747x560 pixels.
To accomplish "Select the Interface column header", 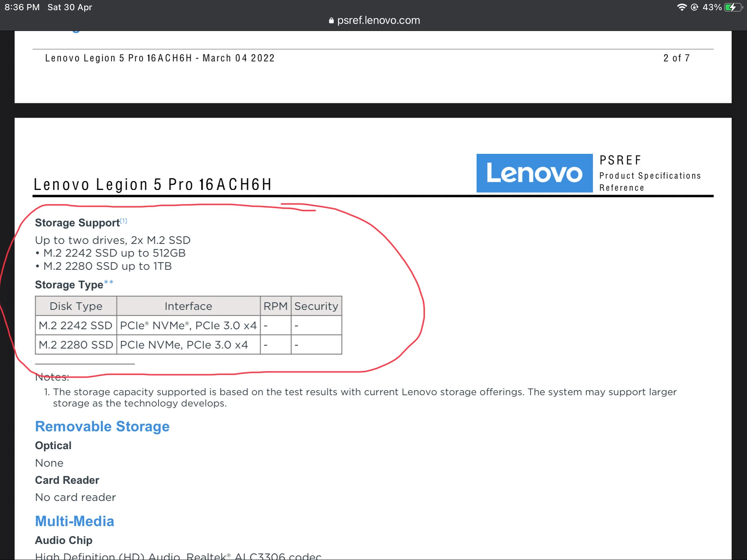I will pyautogui.click(x=188, y=306).
